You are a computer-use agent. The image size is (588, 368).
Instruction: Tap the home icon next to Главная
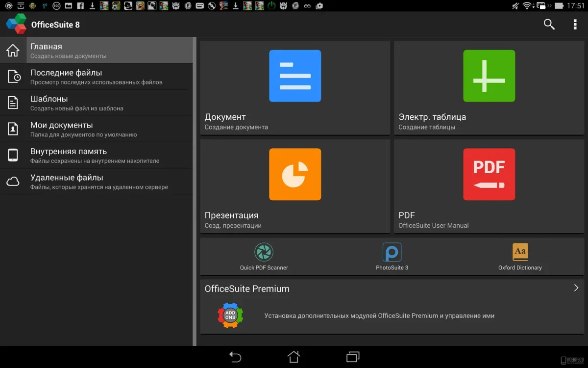tap(12, 50)
